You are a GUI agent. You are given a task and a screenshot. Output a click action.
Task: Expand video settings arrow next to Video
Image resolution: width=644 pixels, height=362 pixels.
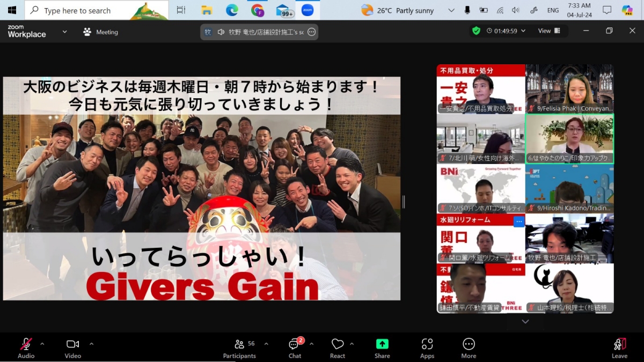91,344
